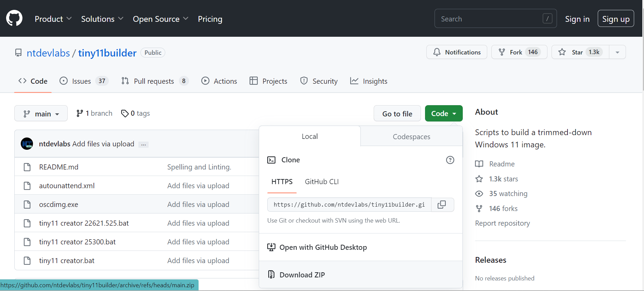Screen dimensions: 644x291
Task: Expand commit message ellipsis button
Action: [143, 145]
